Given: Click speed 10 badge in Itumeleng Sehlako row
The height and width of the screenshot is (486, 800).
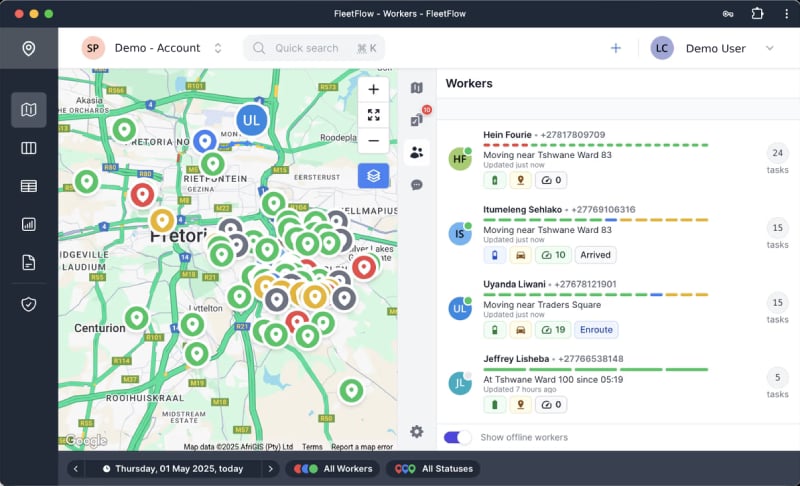Looking at the screenshot, I should click(x=553, y=255).
